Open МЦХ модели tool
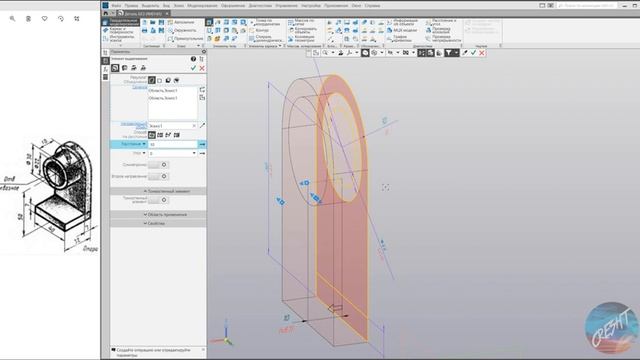 point(402,30)
